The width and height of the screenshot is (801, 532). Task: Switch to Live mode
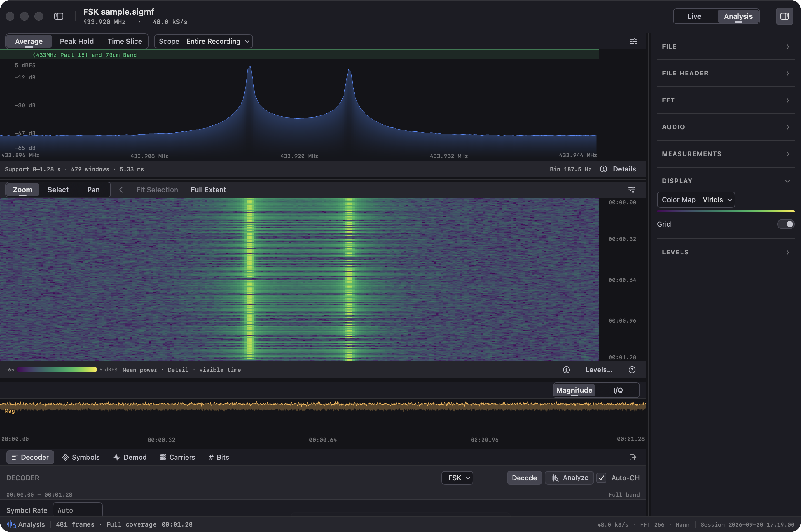[x=694, y=16]
